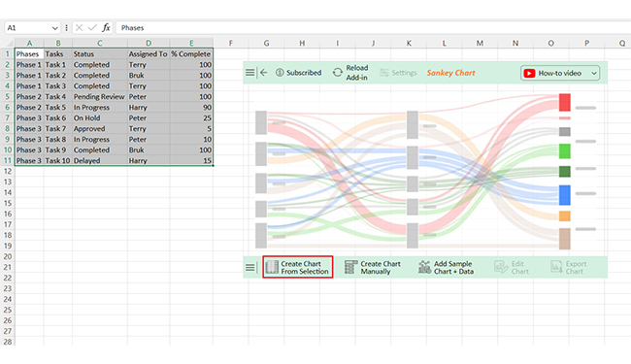Select the 'Assigned To' header cell
The image size is (631, 364).
(149, 54)
